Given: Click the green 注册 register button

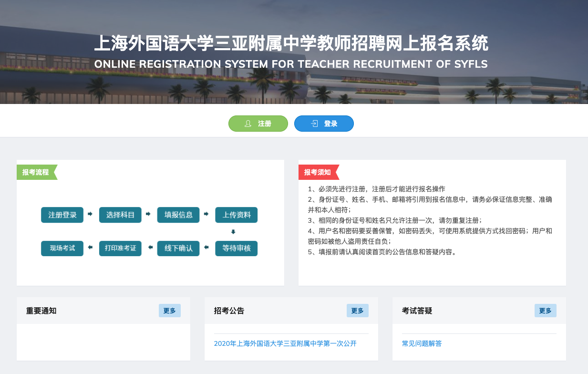Looking at the screenshot, I should pos(258,124).
